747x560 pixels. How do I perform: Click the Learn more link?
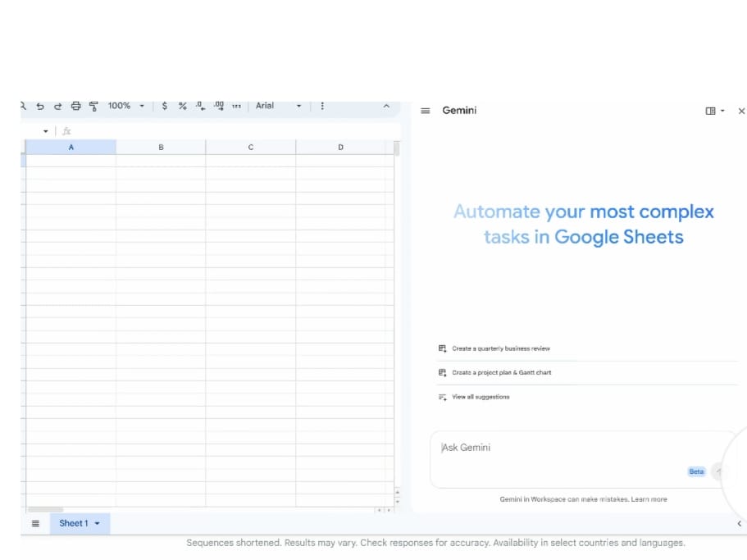tap(649, 499)
